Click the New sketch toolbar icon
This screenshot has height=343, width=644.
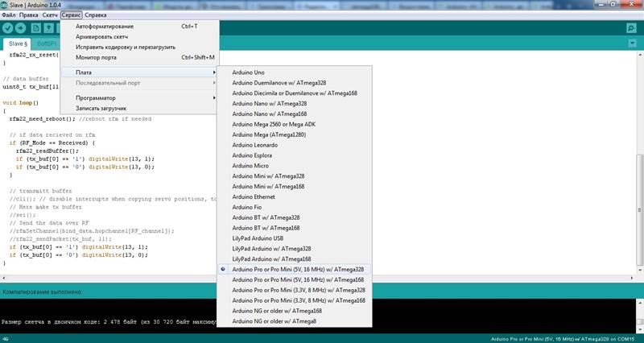(35, 28)
